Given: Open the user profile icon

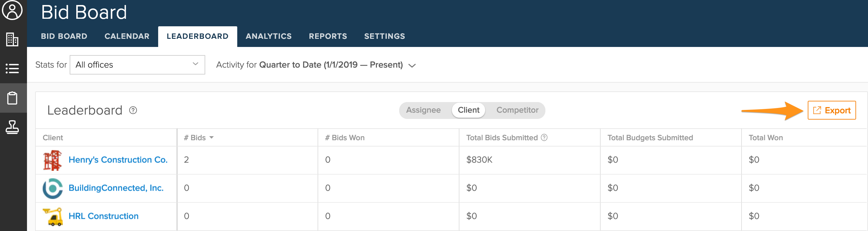Looking at the screenshot, I should click(x=13, y=10).
